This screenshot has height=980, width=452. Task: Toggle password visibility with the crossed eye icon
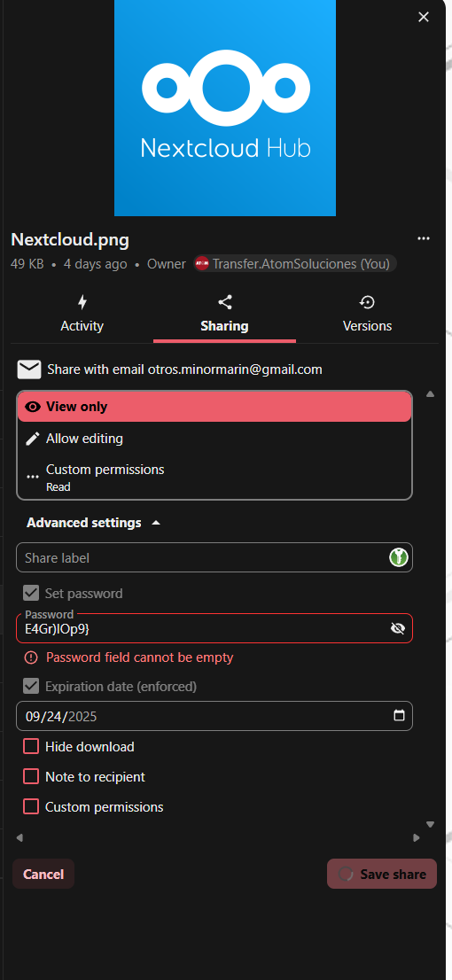click(x=398, y=628)
